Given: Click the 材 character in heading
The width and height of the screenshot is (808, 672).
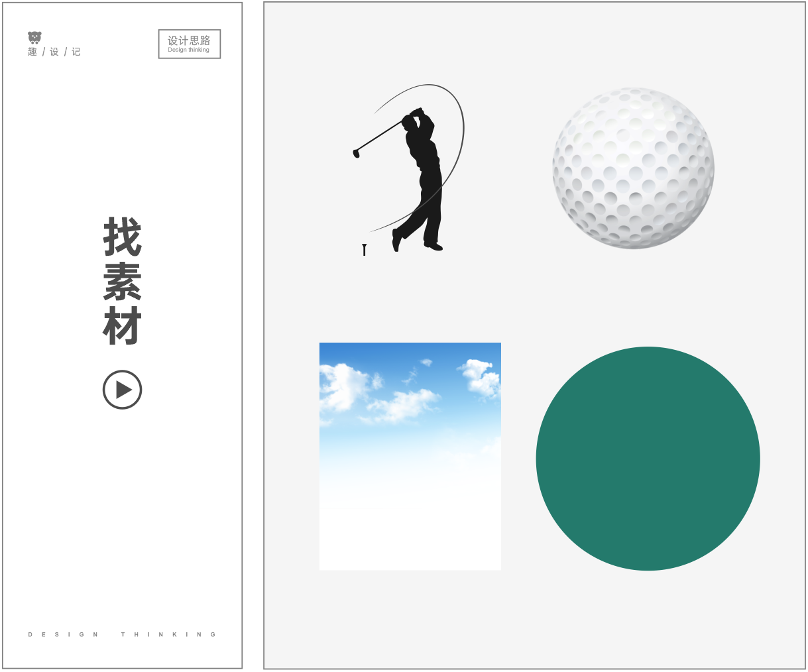Looking at the screenshot, I should (123, 325).
